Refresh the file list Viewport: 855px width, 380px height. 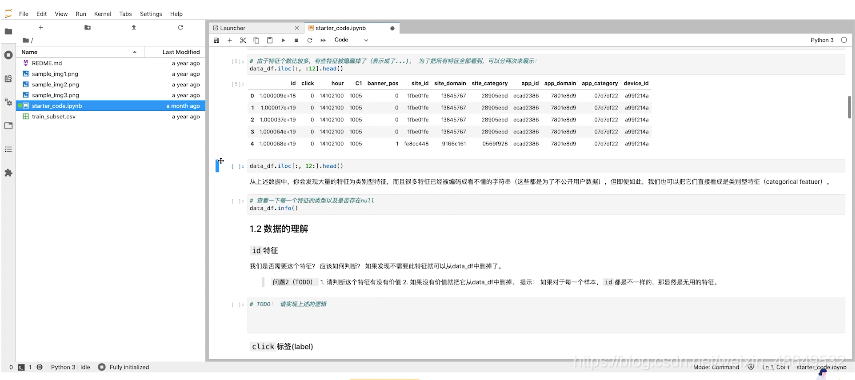coord(180,27)
